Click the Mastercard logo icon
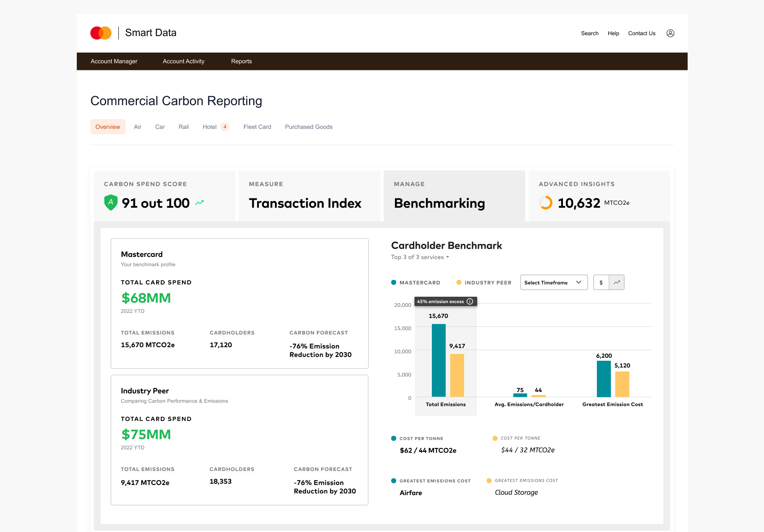The image size is (764, 532). [101, 33]
